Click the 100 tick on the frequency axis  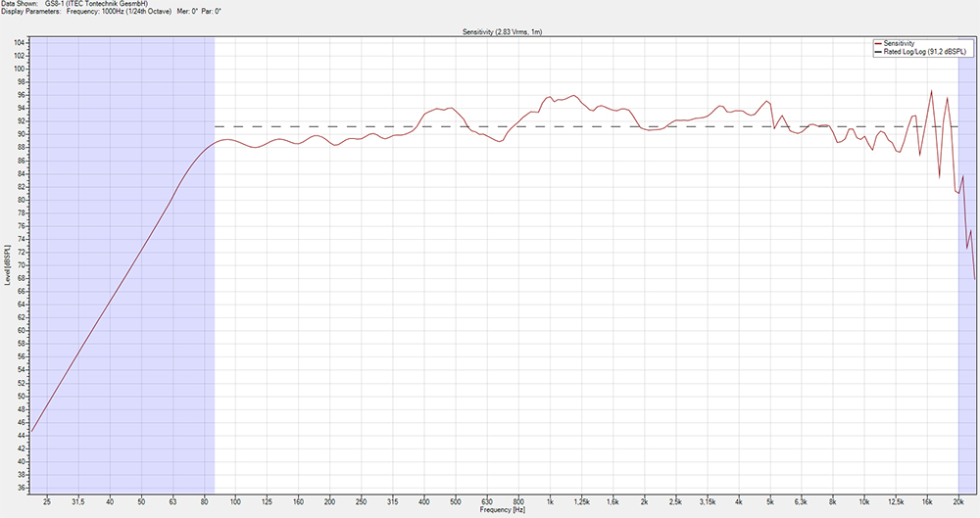pyautogui.click(x=236, y=500)
